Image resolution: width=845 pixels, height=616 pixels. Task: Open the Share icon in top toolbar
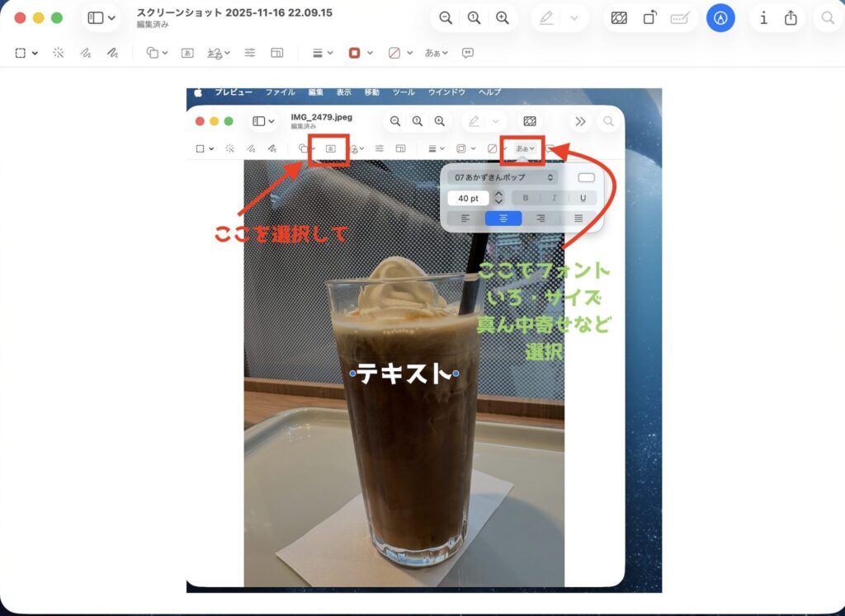click(x=791, y=18)
